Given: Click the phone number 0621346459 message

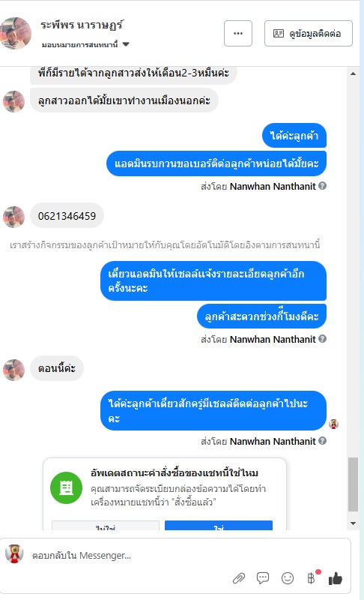Looking at the screenshot, I should pos(67,216).
